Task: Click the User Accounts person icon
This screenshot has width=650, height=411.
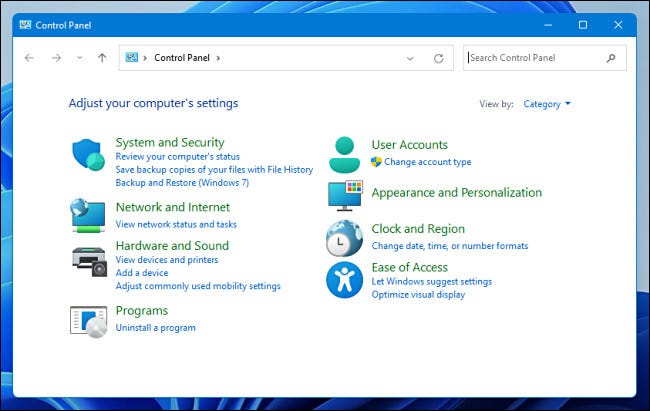Action: click(345, 154)
